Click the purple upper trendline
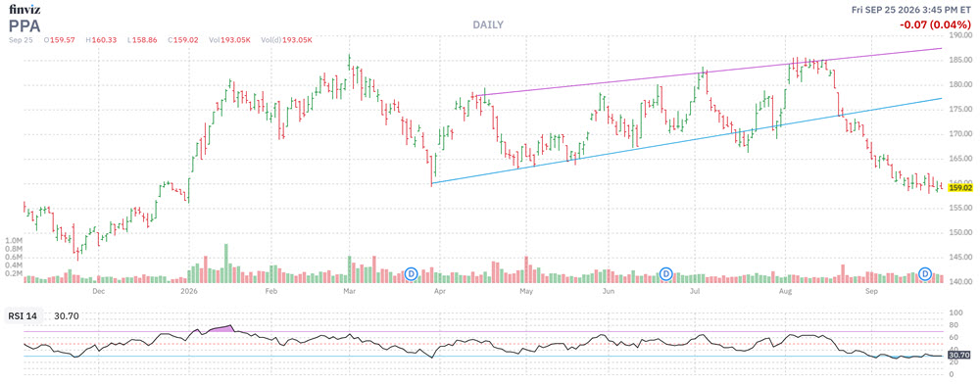The width and height of the screenshot is (980, 385). coord(709,72)
